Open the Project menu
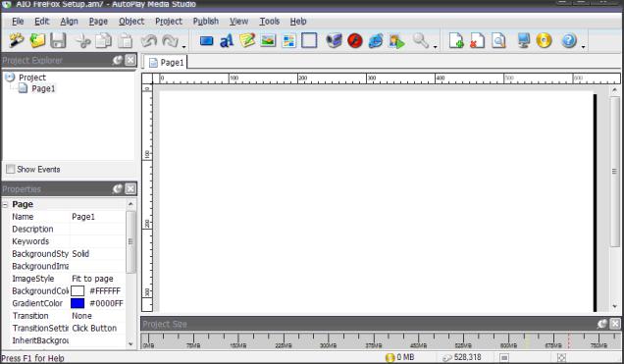This screenshot has width=624, height=364. tap(169, 21)
